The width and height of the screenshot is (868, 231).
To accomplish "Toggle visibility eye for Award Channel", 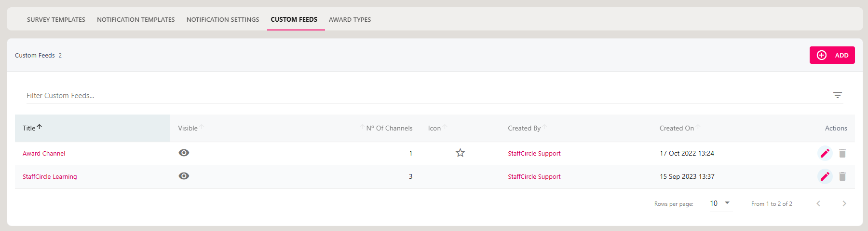I will [x=184, y=153].
